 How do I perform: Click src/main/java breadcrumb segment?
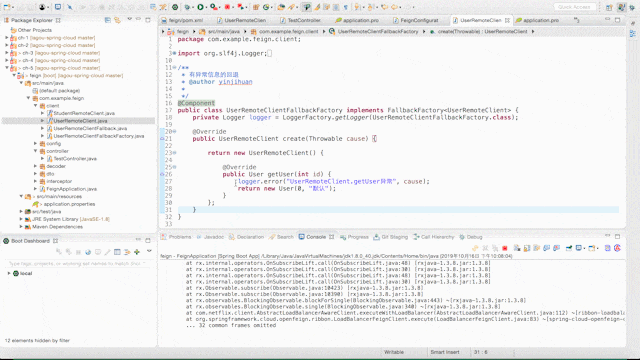click(x=224, y=31)
